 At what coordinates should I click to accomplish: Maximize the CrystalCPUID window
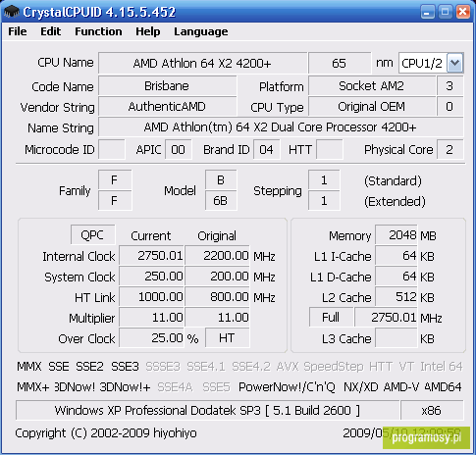click(x=446, y=12)
